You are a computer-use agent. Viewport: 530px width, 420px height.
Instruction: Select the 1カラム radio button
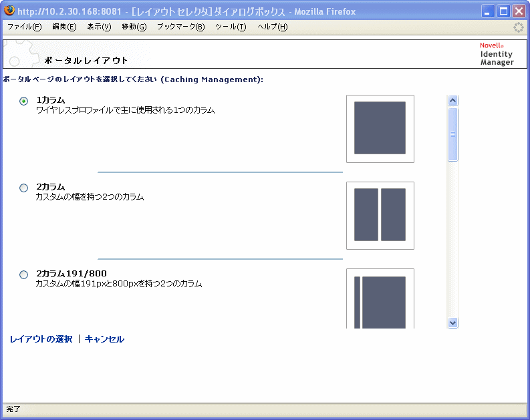click(x=23, y=101)
